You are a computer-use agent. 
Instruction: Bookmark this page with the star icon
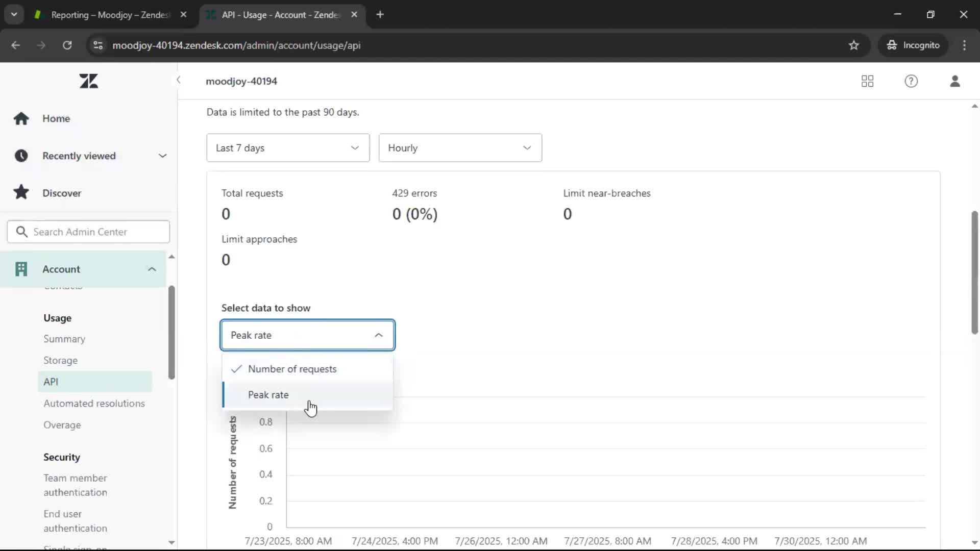tap(854, 45)
